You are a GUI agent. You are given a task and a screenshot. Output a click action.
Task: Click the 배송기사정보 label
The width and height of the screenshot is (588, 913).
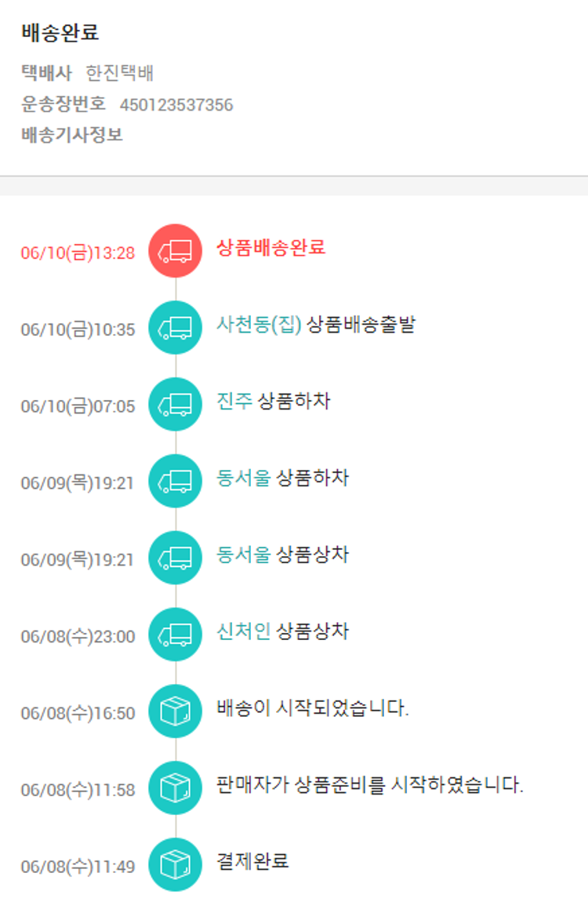pos(72,135)
